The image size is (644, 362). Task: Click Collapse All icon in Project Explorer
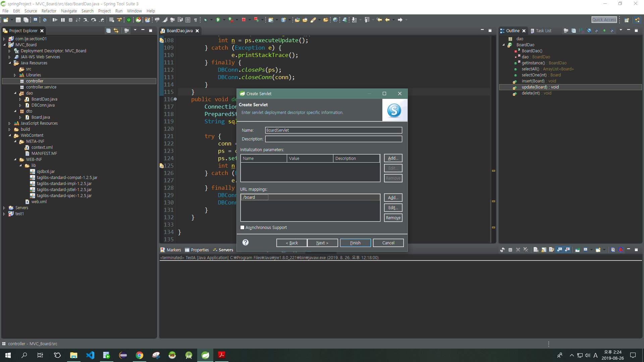[108, 31]
